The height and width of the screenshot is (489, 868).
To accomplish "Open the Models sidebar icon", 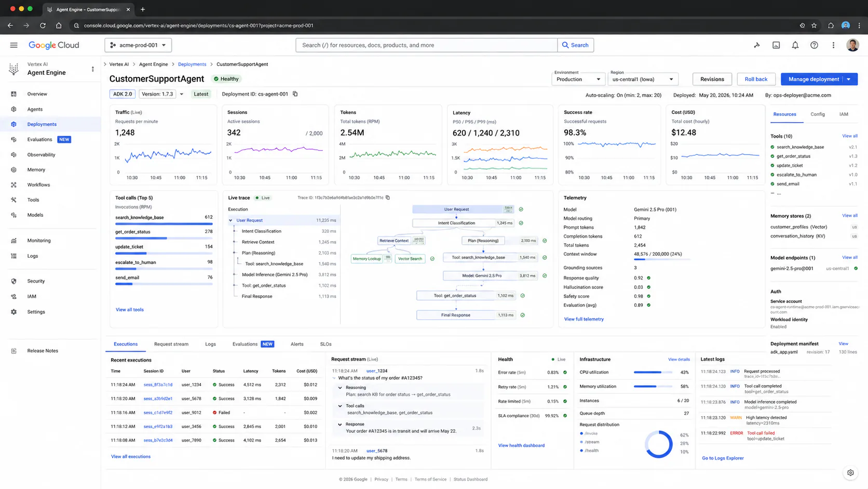I will click(x=14, y=215).
